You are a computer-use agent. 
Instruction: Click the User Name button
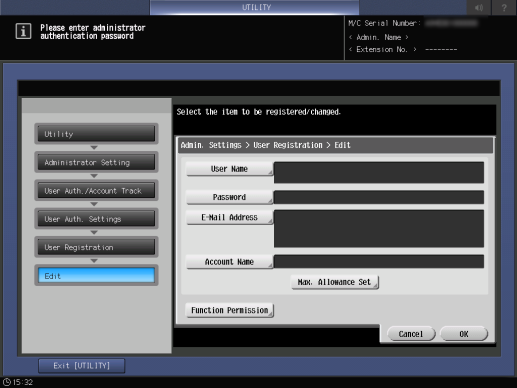click(229, 169)
